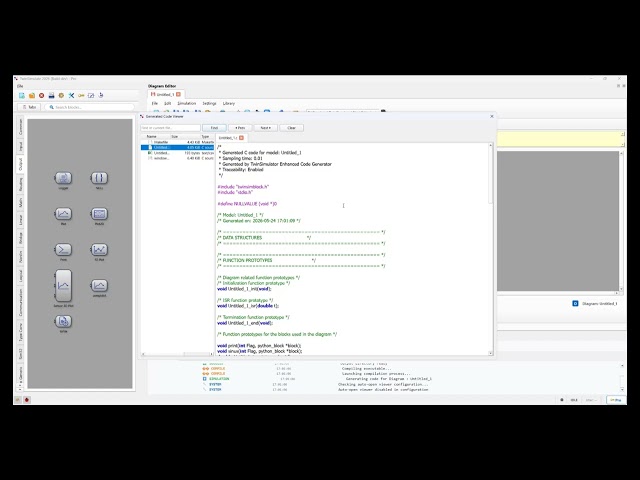Screen dimensions: 640x480
Task: Switch to the Generic palette tab
Action: click(20, 374)
